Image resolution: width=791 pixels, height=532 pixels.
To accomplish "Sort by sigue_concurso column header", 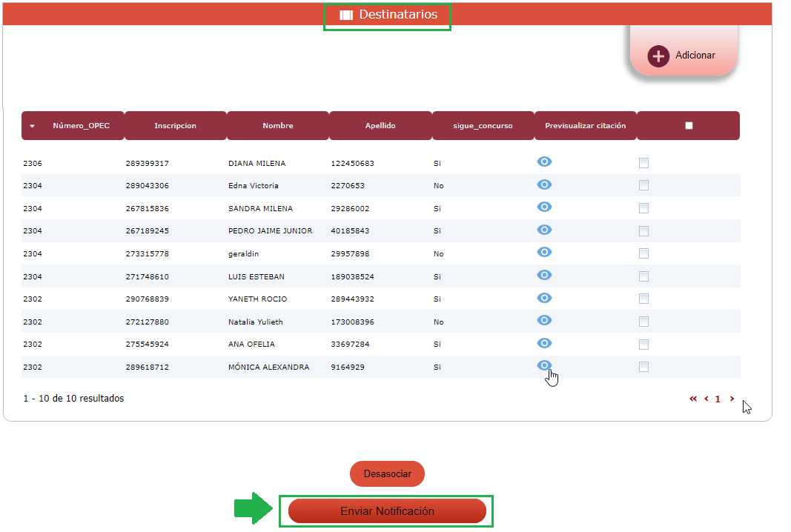I will click(x=483, y=126).
